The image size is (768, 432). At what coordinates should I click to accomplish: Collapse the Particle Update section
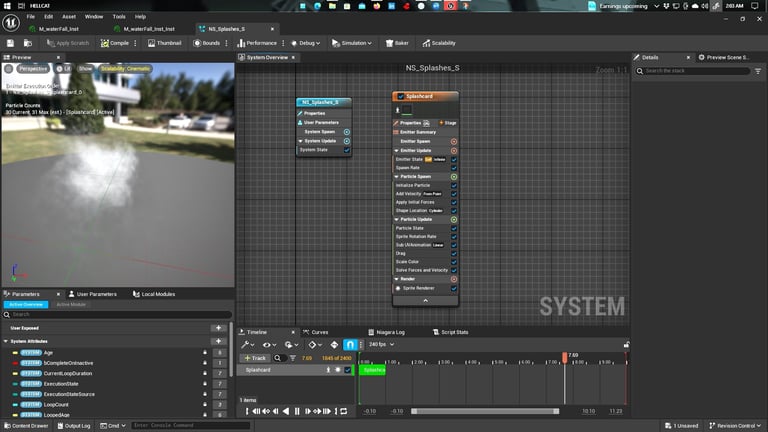[397, 219]
